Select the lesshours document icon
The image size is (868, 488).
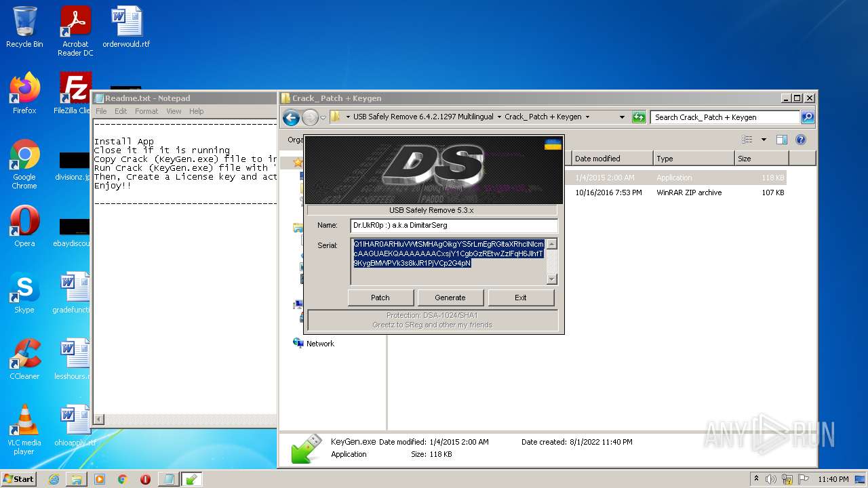[73, 359]
